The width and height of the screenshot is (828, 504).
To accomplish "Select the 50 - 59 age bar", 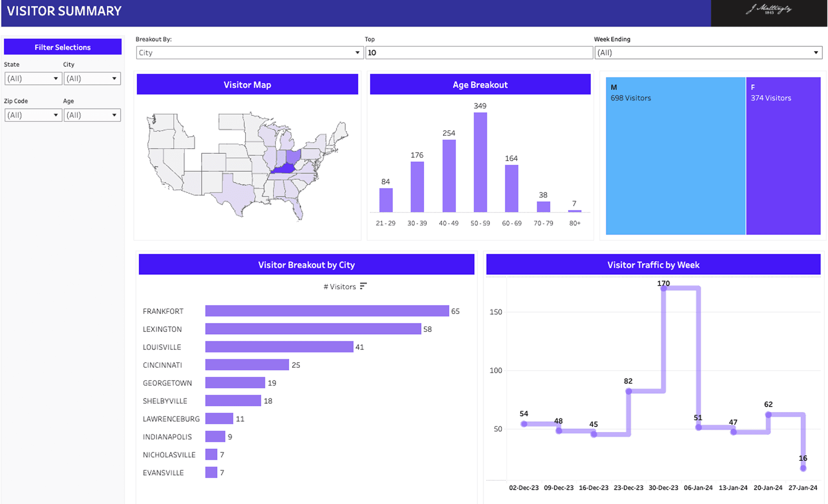I will pyautogui.click(x=480, y=162).
